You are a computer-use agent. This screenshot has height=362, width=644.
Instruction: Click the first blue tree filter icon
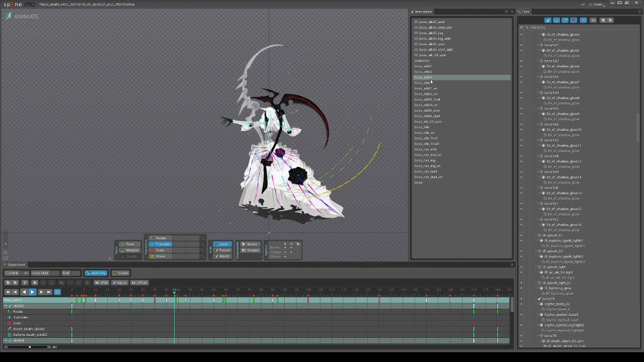[548, 21]
